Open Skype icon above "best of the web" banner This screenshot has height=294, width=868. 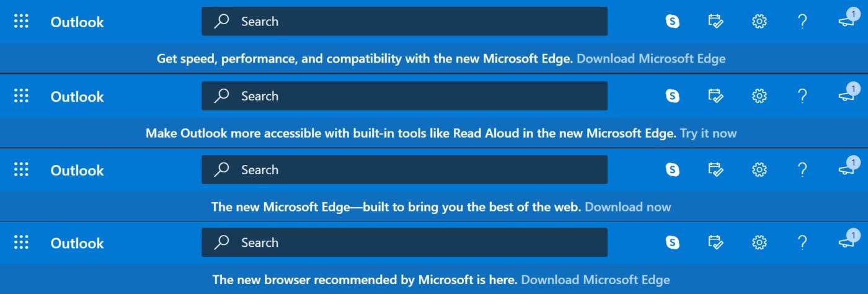point(672,169)
